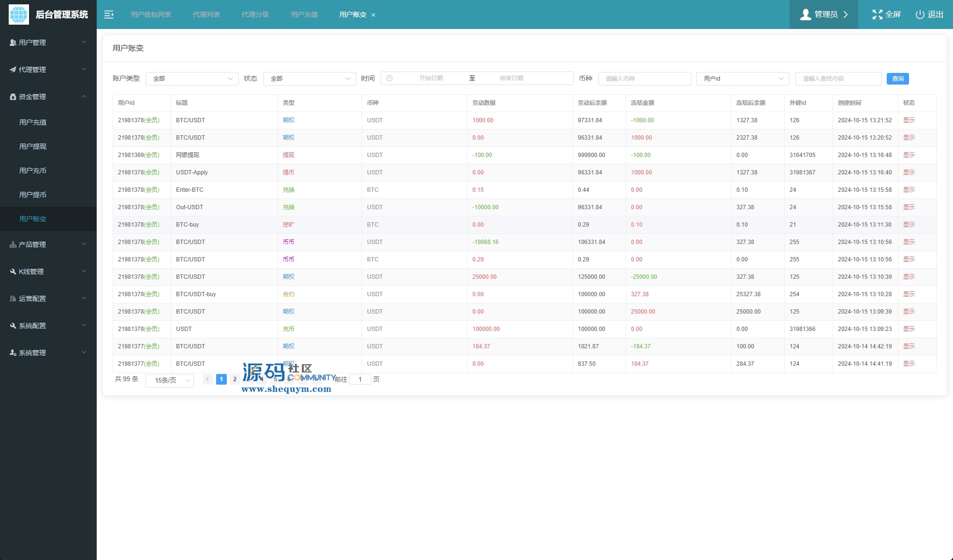This screenshot has height=560, width=953.
Task: Open 用户提现 in the sidebar
Action: pyautogui.click(x=33, y=146)
